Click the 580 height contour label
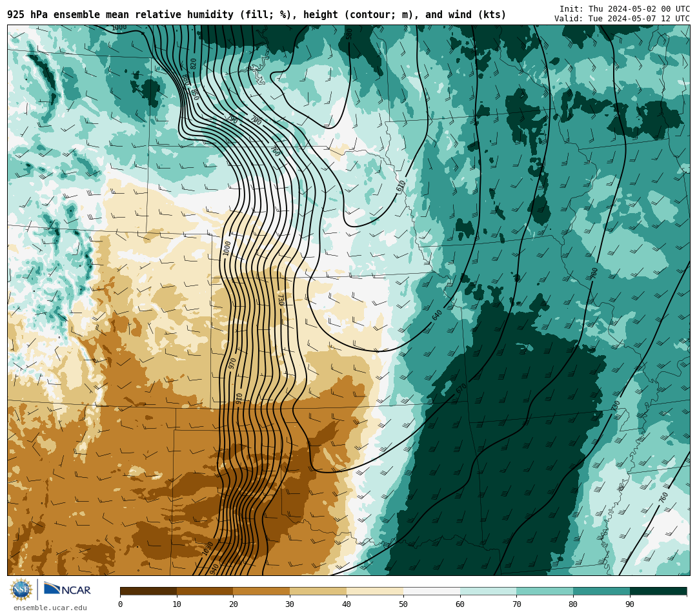 coord(349,34)
